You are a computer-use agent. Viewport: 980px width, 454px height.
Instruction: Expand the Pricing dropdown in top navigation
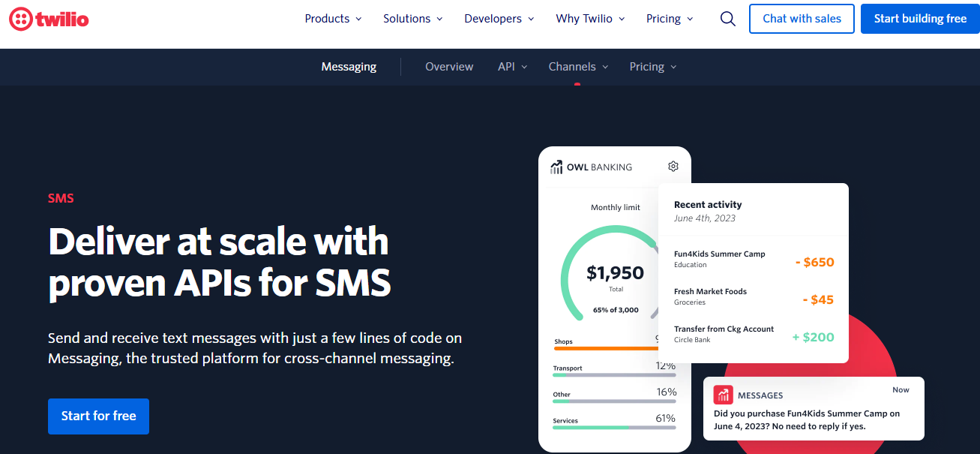(668, 19)
